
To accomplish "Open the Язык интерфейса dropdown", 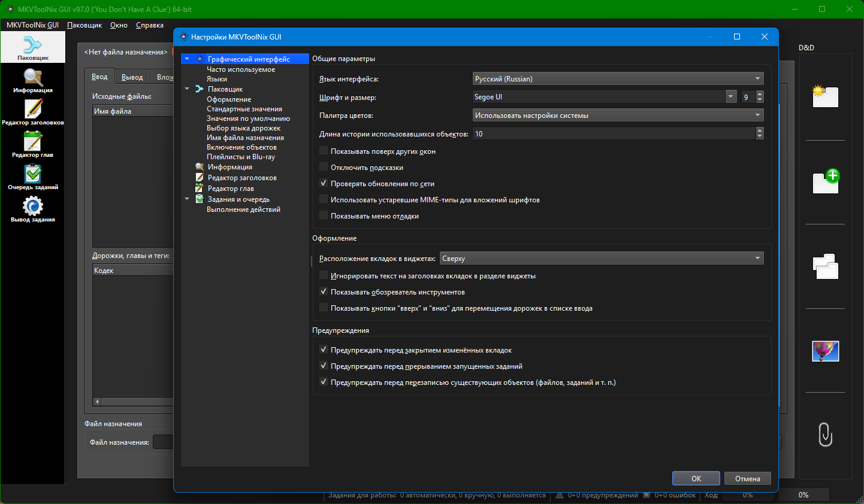I will coord(618,79).
